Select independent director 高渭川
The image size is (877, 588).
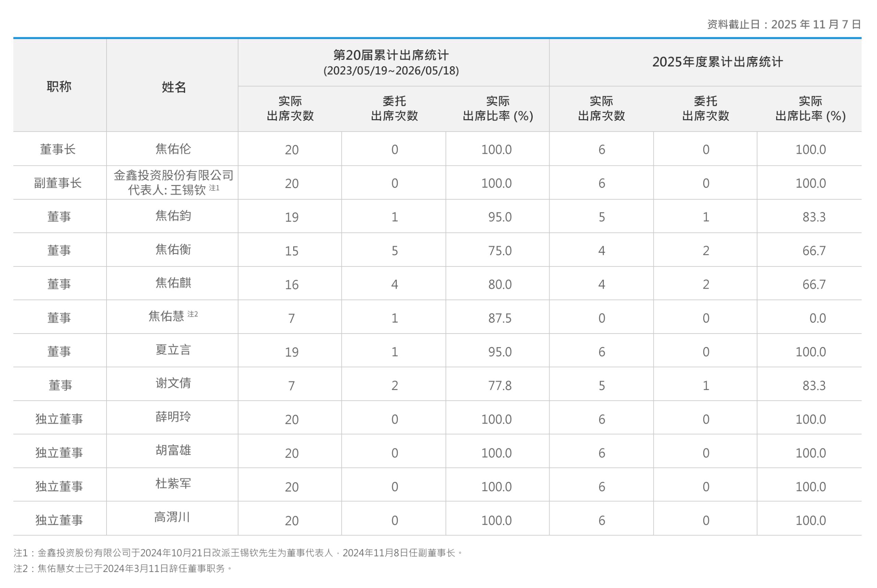[172, 517]
